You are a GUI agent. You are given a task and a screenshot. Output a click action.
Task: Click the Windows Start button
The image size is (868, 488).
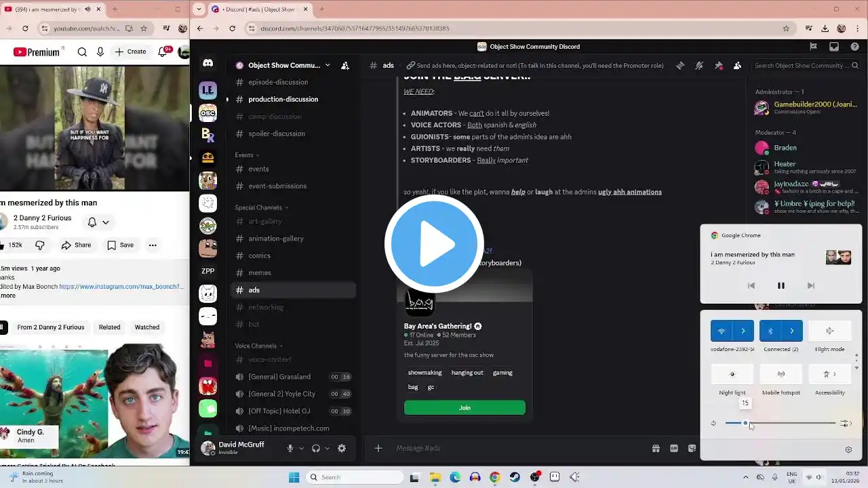pyautogui.click(x=294, y=477)
